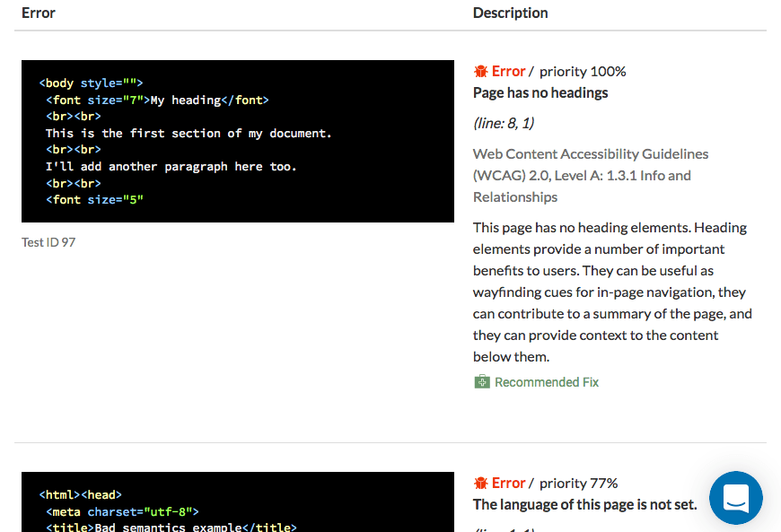Click the font size="5" code line
The image size is (781, 532).
click(x=94, y=199)
